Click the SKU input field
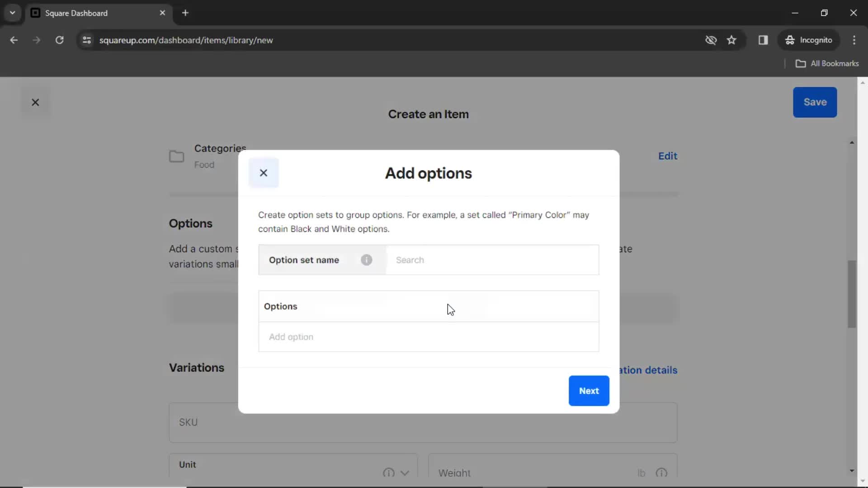 tap(423, 422)
